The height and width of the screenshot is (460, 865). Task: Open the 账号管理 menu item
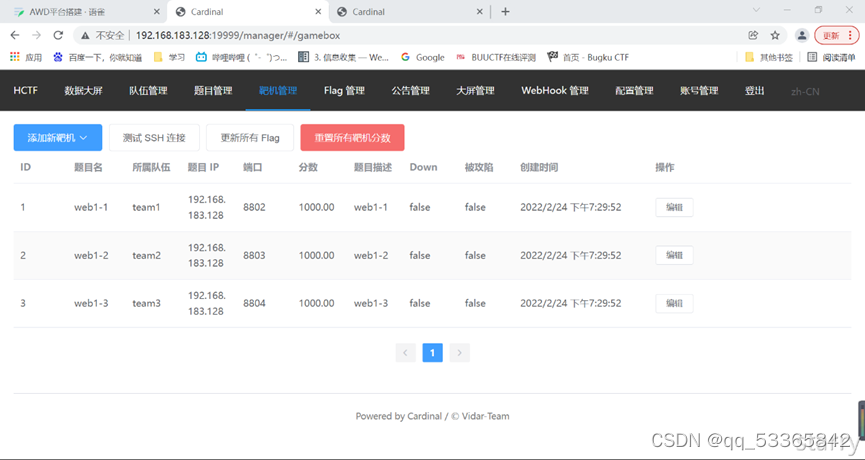tap(699, 90)
